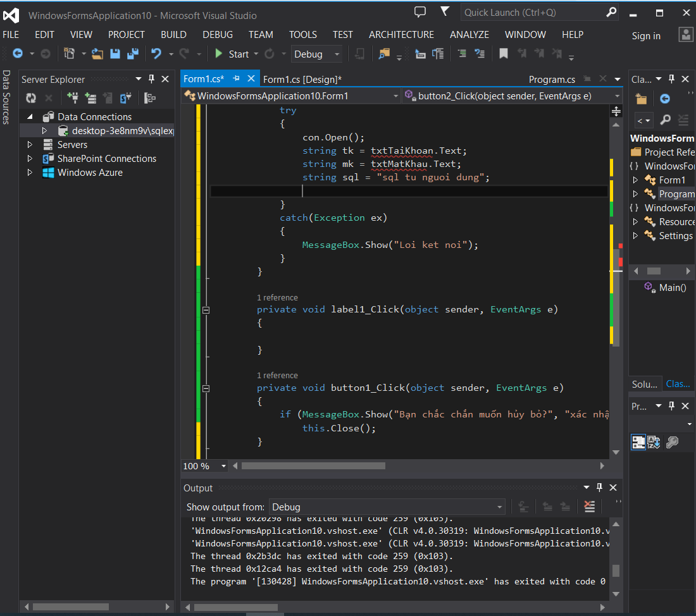Click Sign in at top right
Image resolution: width=696 pixels, height=616 pixels.
click(646, 36)
